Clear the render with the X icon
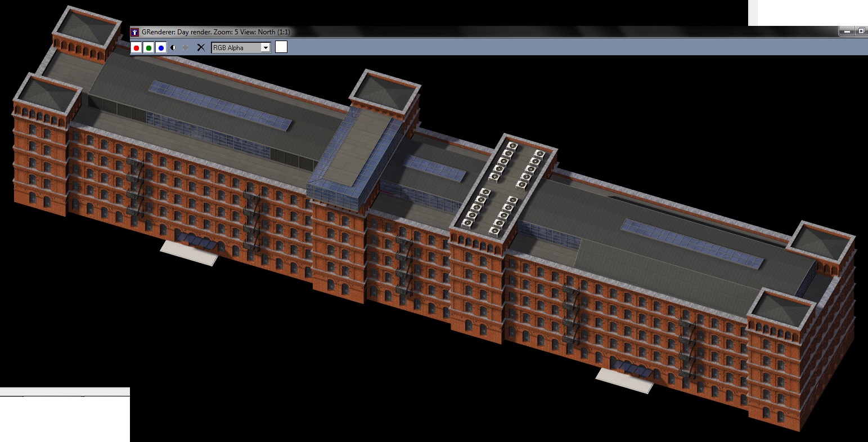Image resolution: width=868 pixels, height=442 pixels. pos(201,48)
